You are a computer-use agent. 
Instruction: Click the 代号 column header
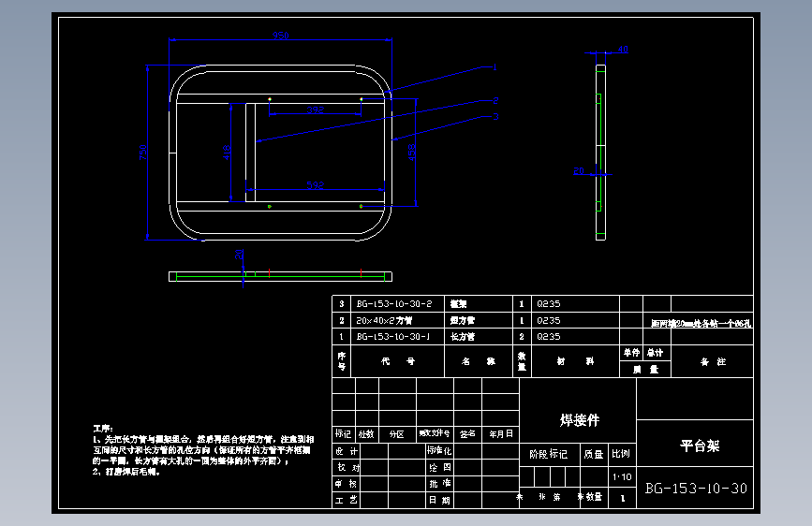coord(398,361)
